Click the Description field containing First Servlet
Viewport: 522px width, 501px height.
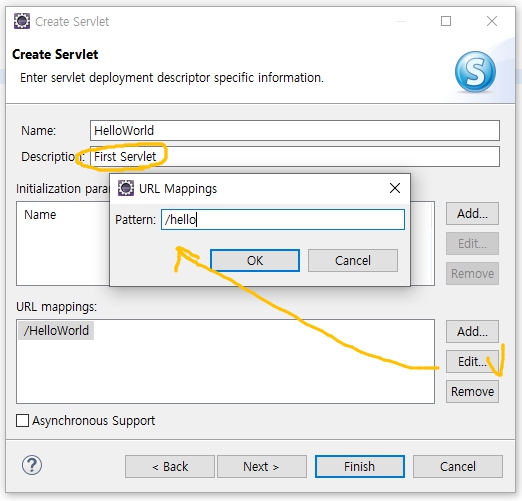(x=295, y=156)
